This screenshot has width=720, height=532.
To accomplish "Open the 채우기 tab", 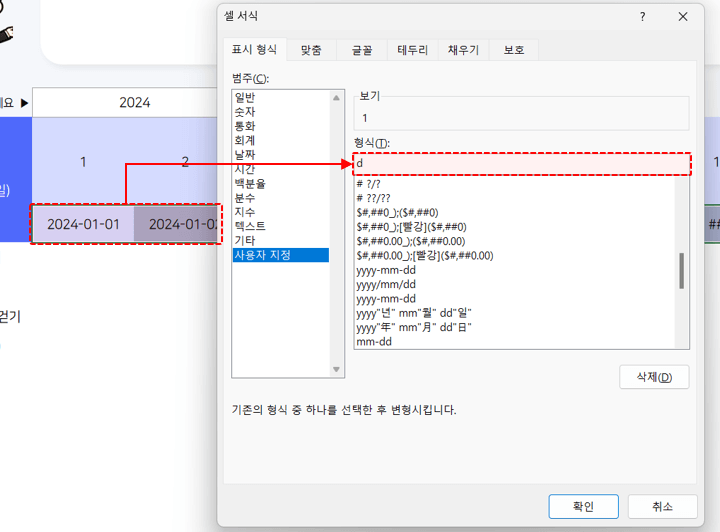I will pos(463,50).
